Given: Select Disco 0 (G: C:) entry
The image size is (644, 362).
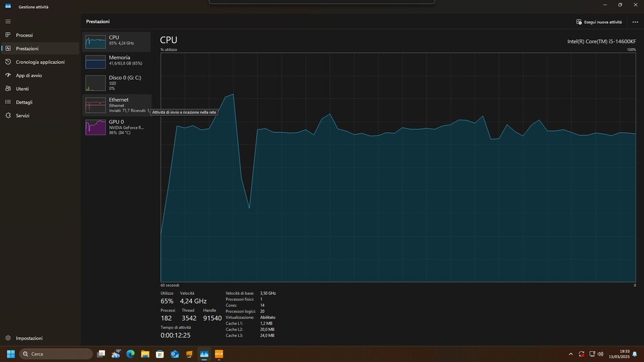Looking at the screenshot, I should [x=117, y=82].
